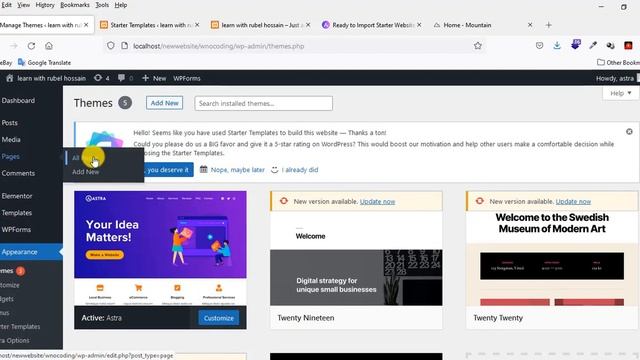The height and width of the screenshot is (360, 640).
Task: Click WPForms in the admin bar
Action: tap(187, 78)
